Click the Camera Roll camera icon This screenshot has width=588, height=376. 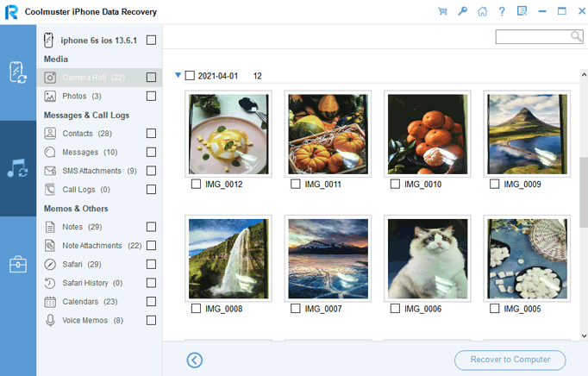click(x=50, y=78)
